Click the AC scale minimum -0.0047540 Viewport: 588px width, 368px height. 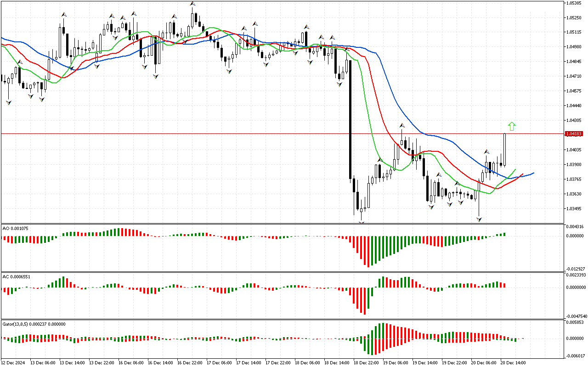(x=576, y=316)
